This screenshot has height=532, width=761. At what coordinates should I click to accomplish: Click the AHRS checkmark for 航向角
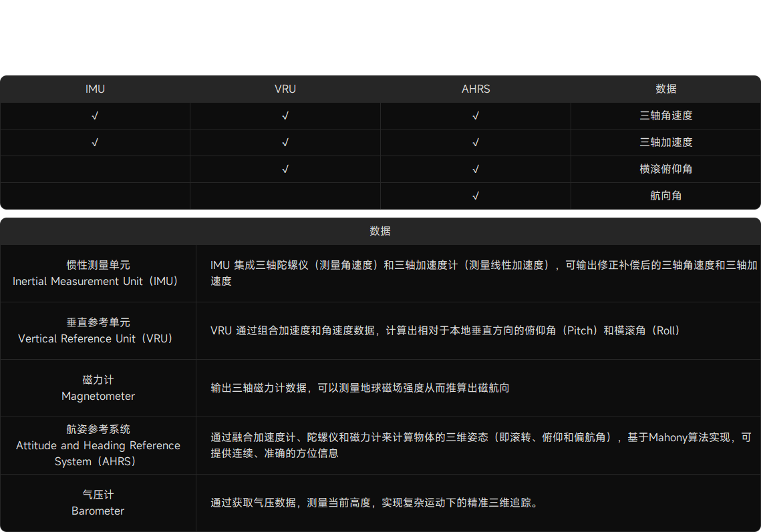[476, 196]
